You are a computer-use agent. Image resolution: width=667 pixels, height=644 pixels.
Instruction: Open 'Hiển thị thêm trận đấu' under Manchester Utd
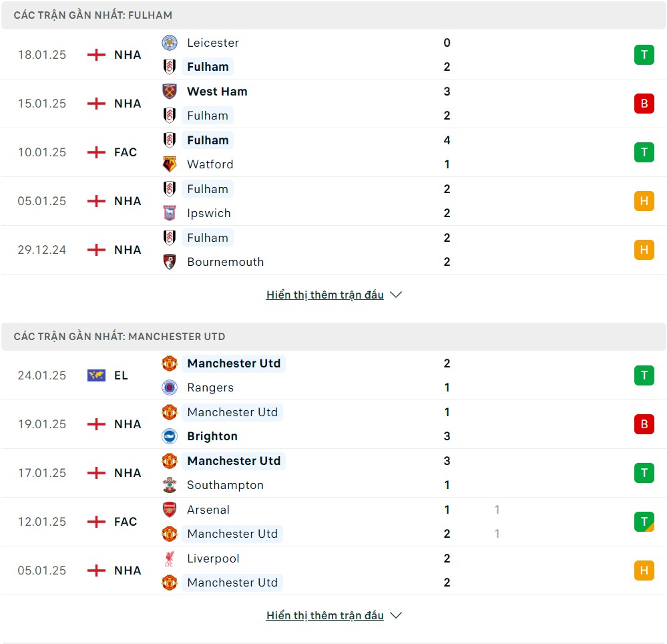point(325,615)
